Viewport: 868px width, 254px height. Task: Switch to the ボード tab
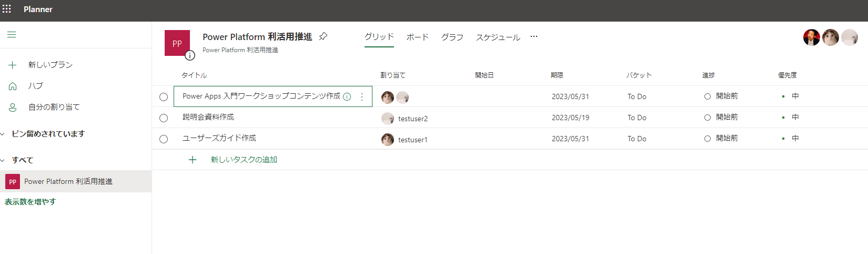click(418, 37)
